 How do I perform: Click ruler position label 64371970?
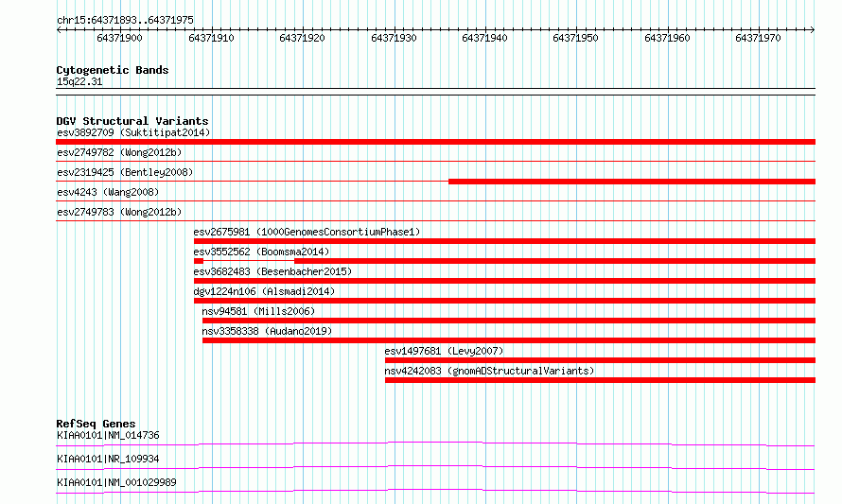point(758,38)
